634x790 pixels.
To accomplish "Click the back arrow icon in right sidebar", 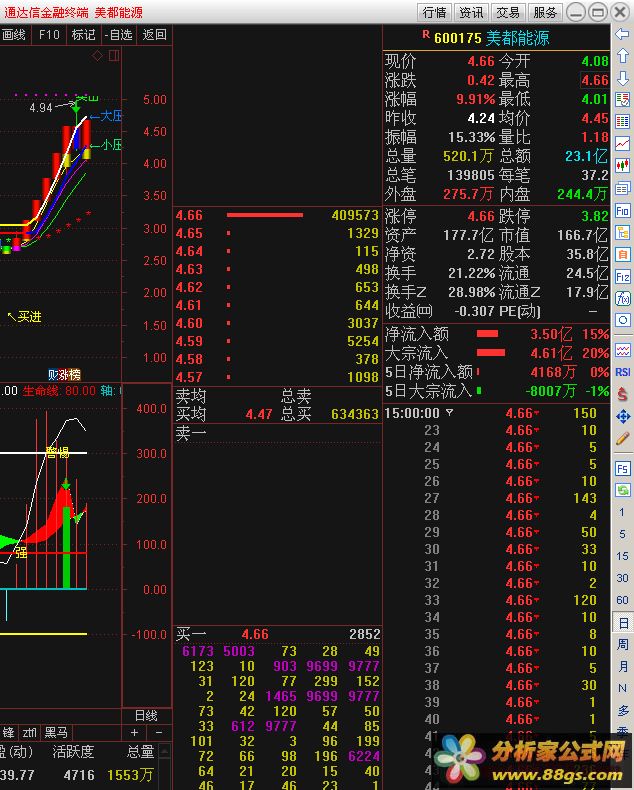I will click(622, 34).
